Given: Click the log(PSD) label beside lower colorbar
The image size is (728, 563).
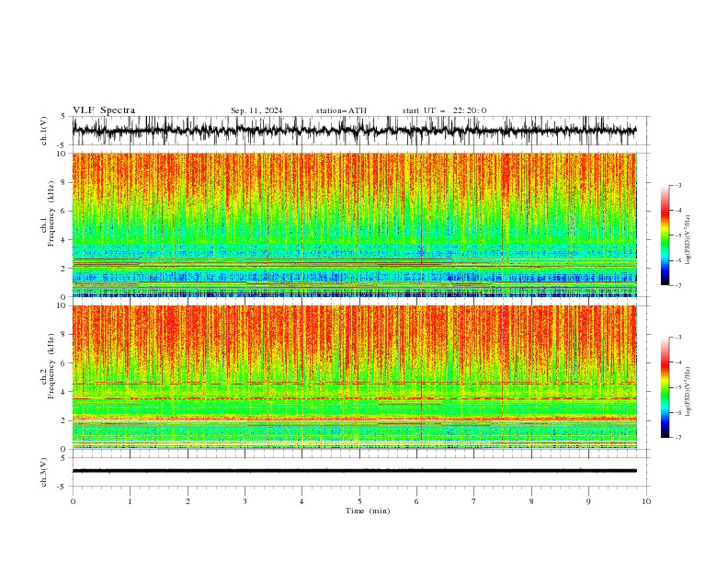Looking at the screenshot, I should pos(688,392).
